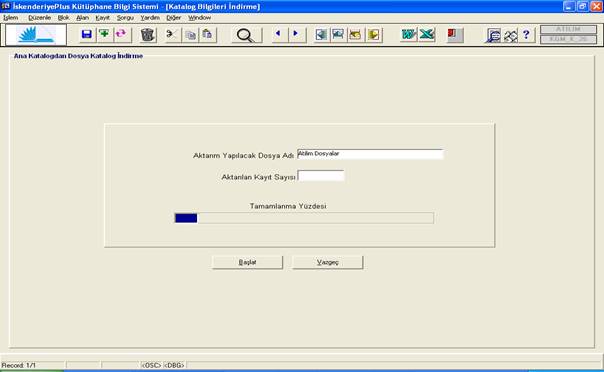Click the Word export icon

(x=408, y=35)
